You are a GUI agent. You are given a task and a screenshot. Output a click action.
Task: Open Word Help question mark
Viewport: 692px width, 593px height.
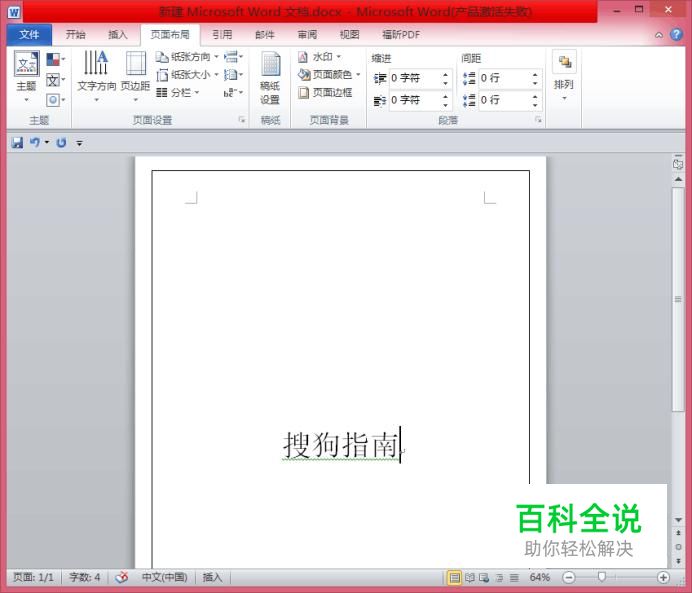(x=676, y=34)
